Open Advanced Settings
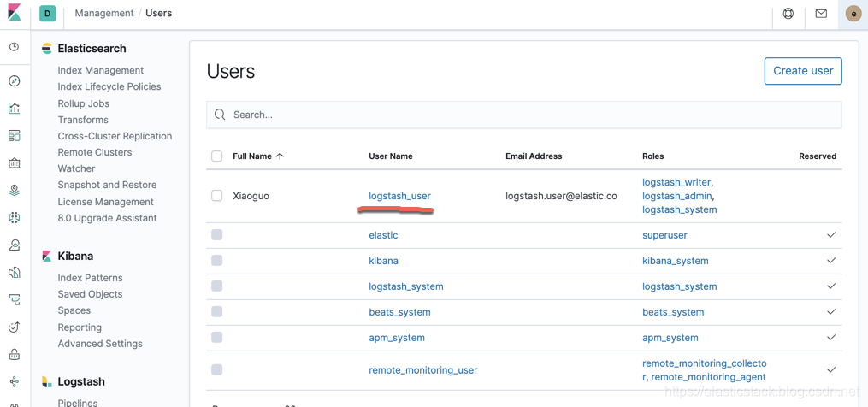 (x=100, y=344)
